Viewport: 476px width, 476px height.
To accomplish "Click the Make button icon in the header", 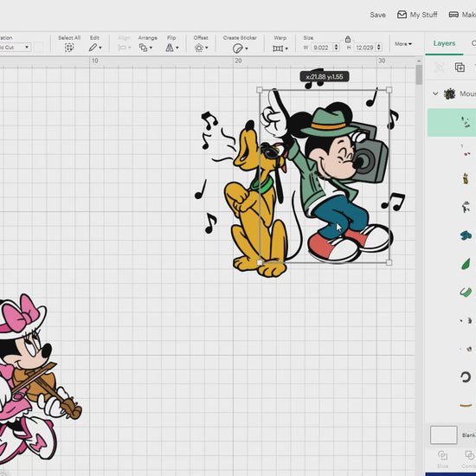I will click(453, 15).
